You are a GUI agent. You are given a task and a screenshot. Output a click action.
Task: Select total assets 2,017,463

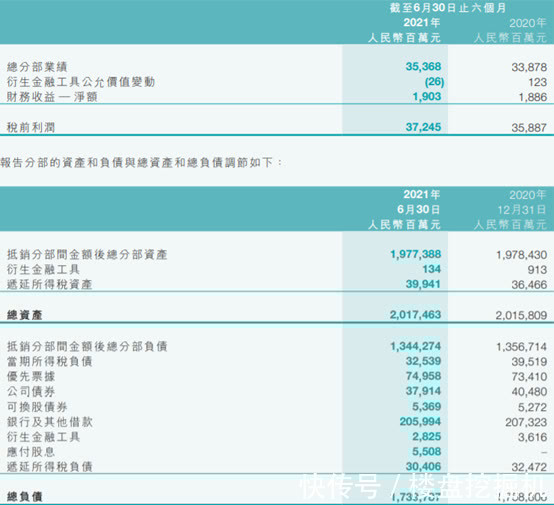point(416,315)
